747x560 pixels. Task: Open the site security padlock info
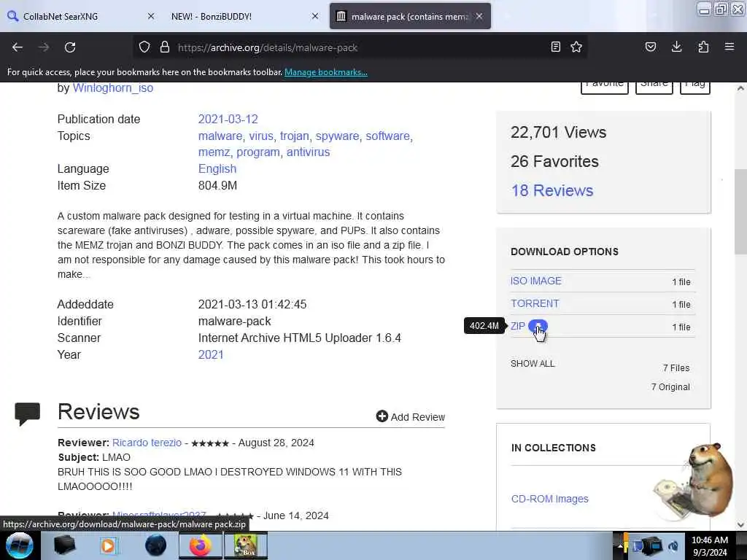tap(165, 47)
